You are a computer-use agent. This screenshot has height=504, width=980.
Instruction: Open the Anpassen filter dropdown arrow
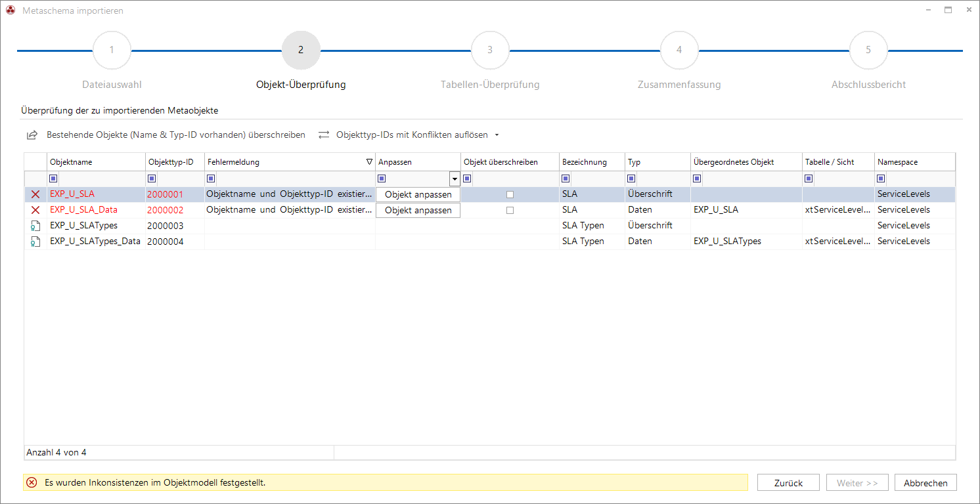[x=455, y=178]
